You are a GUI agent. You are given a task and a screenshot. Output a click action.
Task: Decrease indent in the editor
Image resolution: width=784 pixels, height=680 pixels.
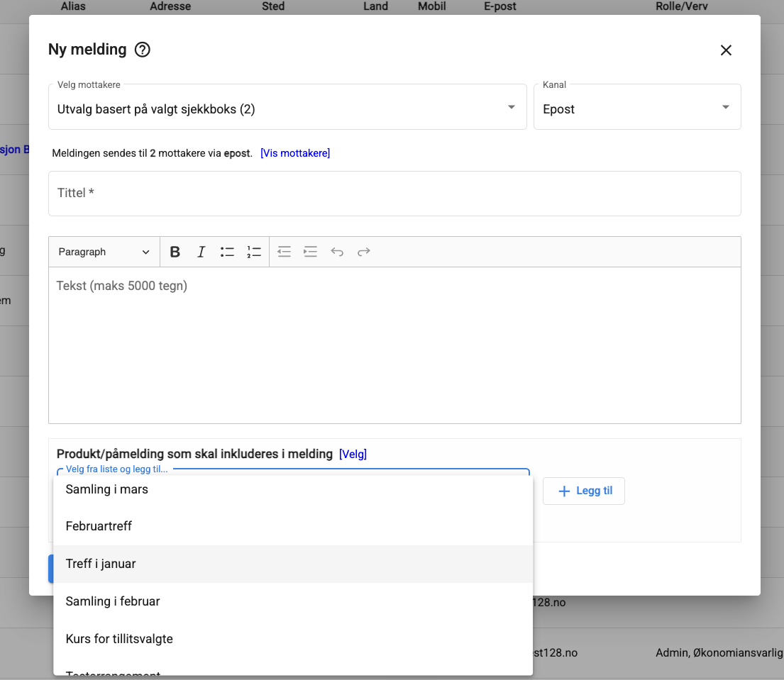click(x=284, y=252)
